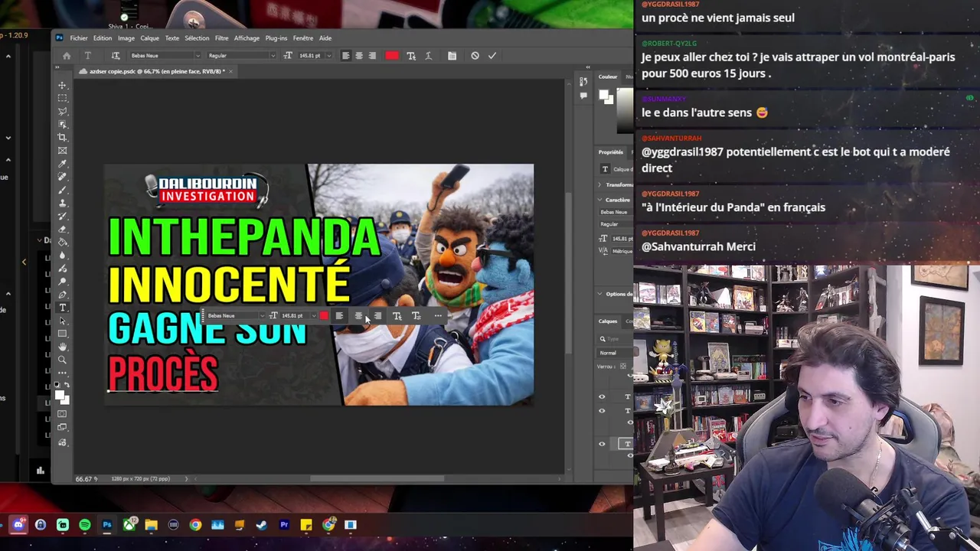Screen dimensions: 980x551
Task: Open Steam from the taskbar
Action: point(262,525)
